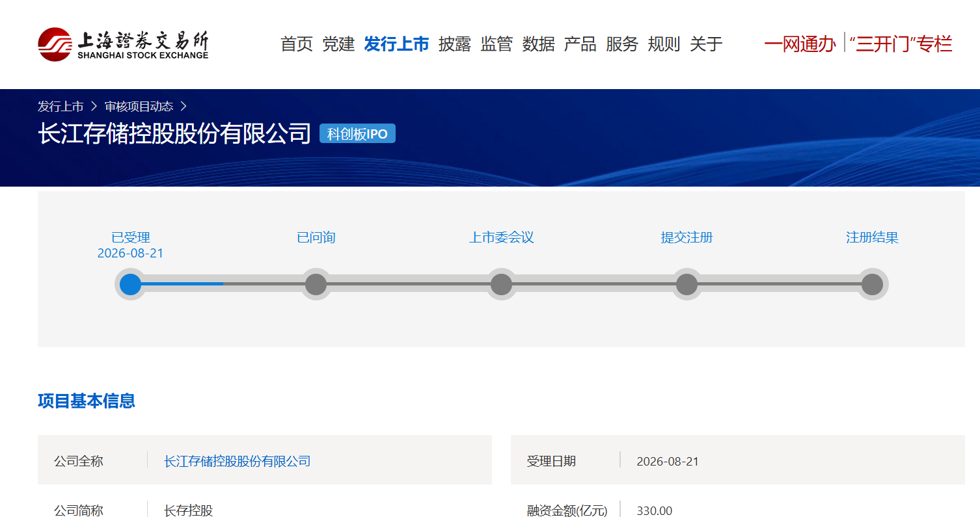Click the 上市委会议 stage label

pyautogui.click(x=501, y=237)
